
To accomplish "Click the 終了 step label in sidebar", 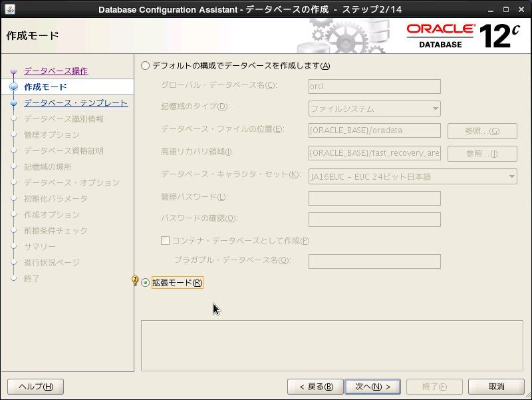I will (31, 278).
